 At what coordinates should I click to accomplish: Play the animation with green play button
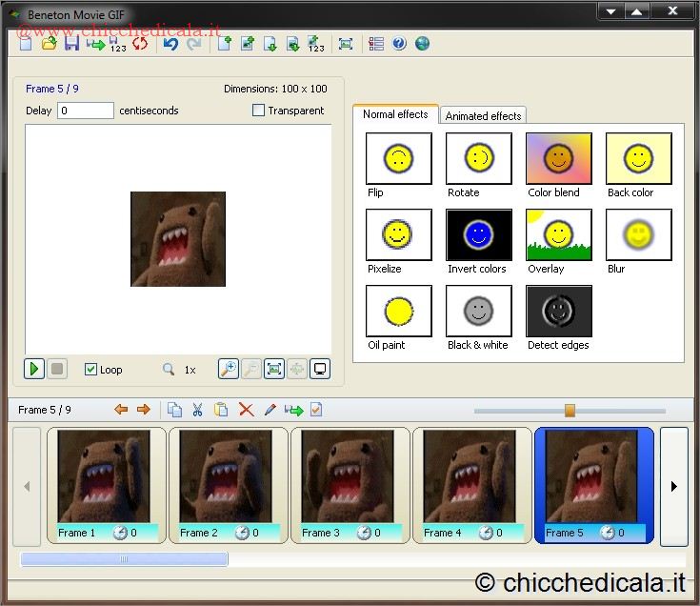click(x=35, y=369)
